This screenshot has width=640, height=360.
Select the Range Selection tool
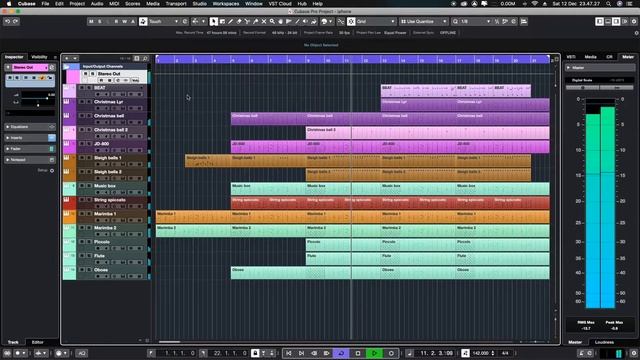[x=222, y=21]
